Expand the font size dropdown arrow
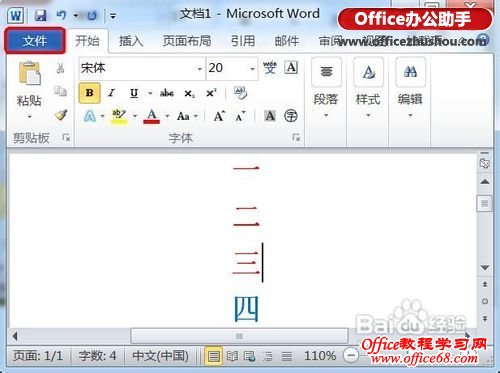This screenshot has width=500, height=373. 253,69
